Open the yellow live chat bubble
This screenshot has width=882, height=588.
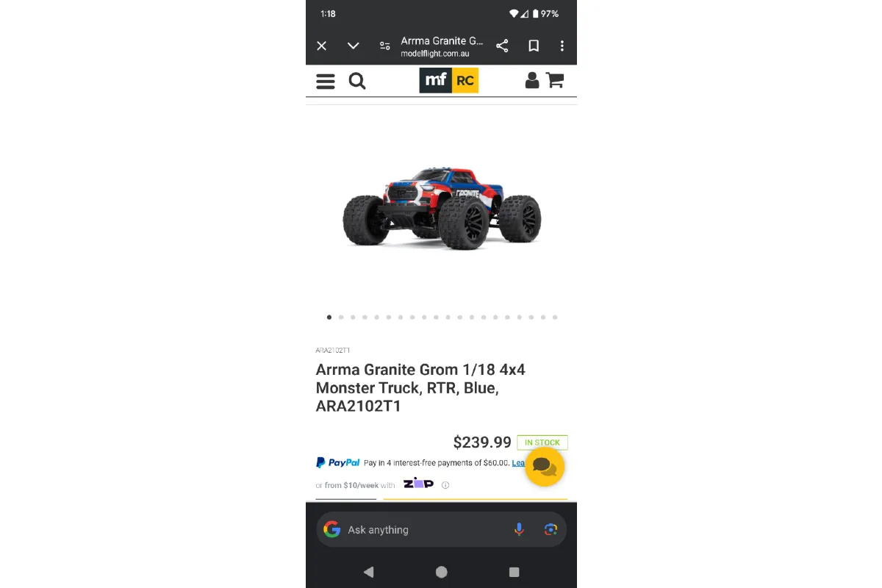(545, 467)
